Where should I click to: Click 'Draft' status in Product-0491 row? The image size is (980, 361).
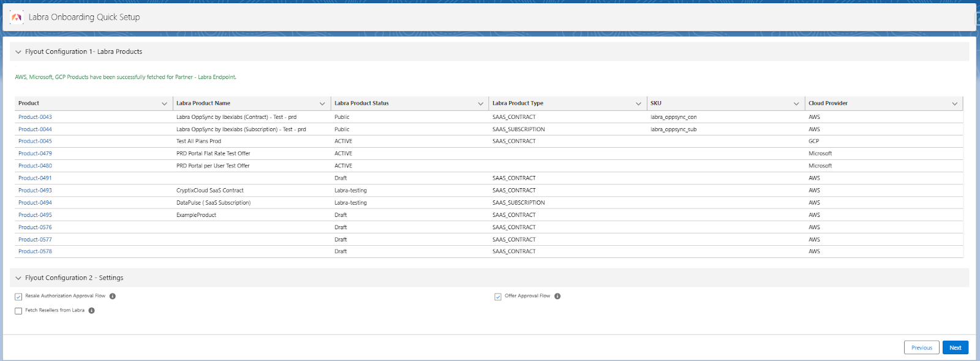click(341, 178)
